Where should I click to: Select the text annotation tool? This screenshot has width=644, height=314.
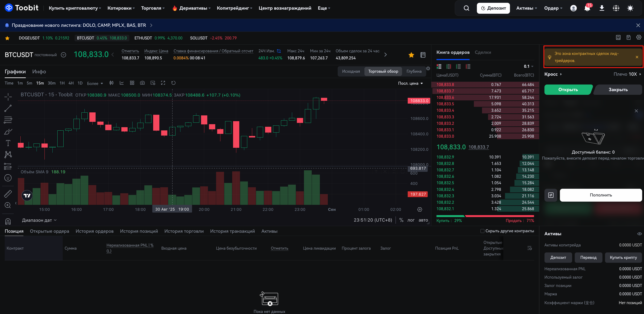tap(8, 143)
